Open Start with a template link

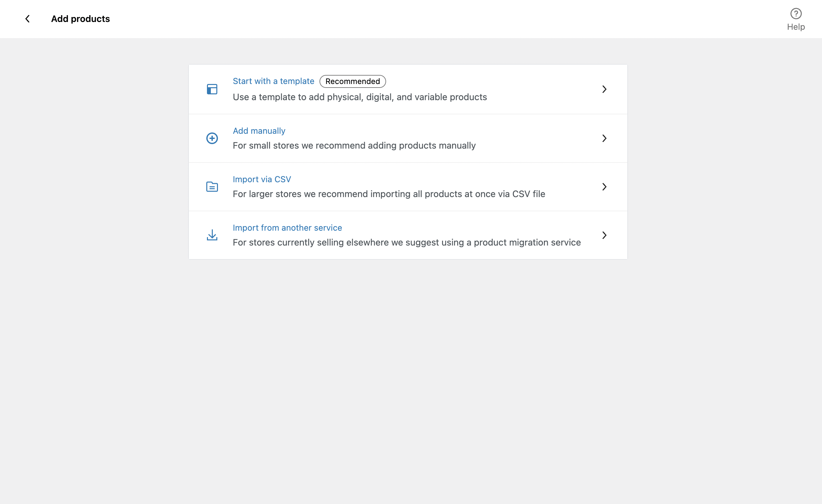(x=273, y=81)
